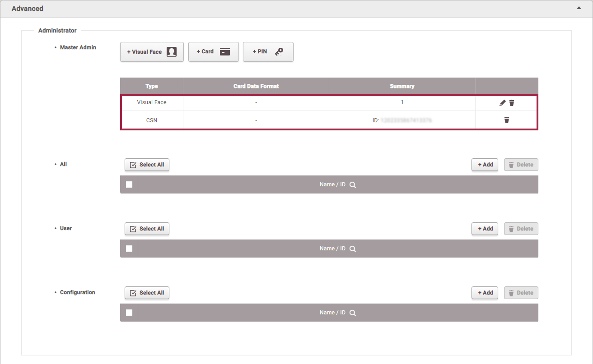Open Name / ID search in User table

click(x=353, y=249)
